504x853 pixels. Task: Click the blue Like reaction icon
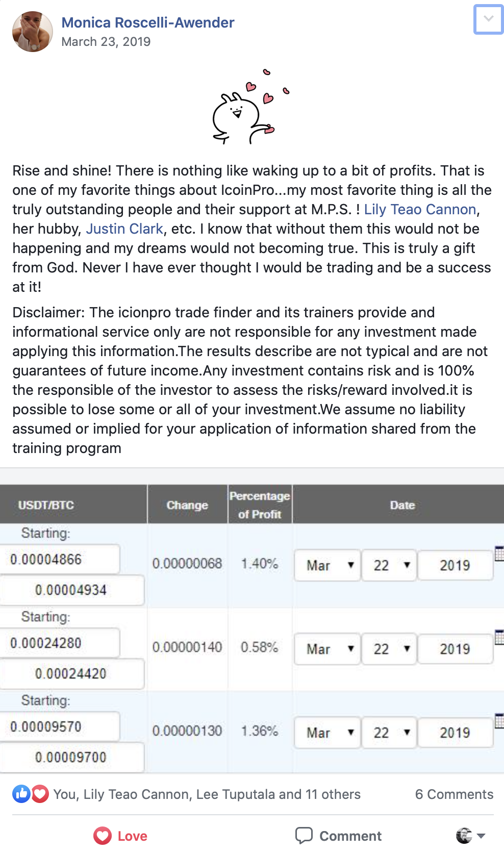21,794
